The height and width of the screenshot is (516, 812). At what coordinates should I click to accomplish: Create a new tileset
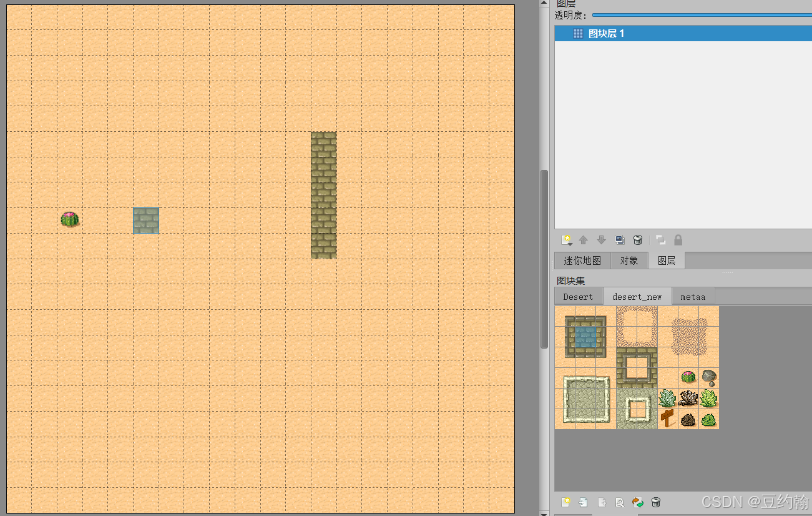coord(566,502)
